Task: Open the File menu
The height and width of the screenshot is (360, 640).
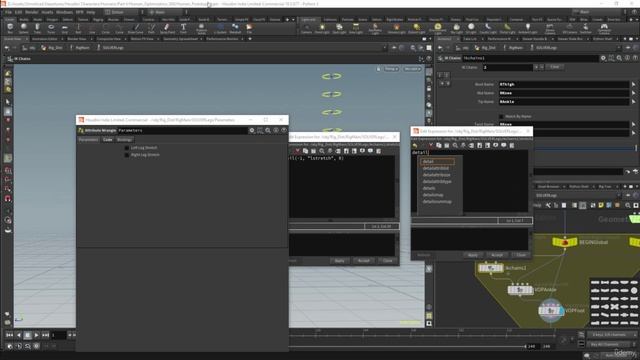Action: (x=8, y=12)
